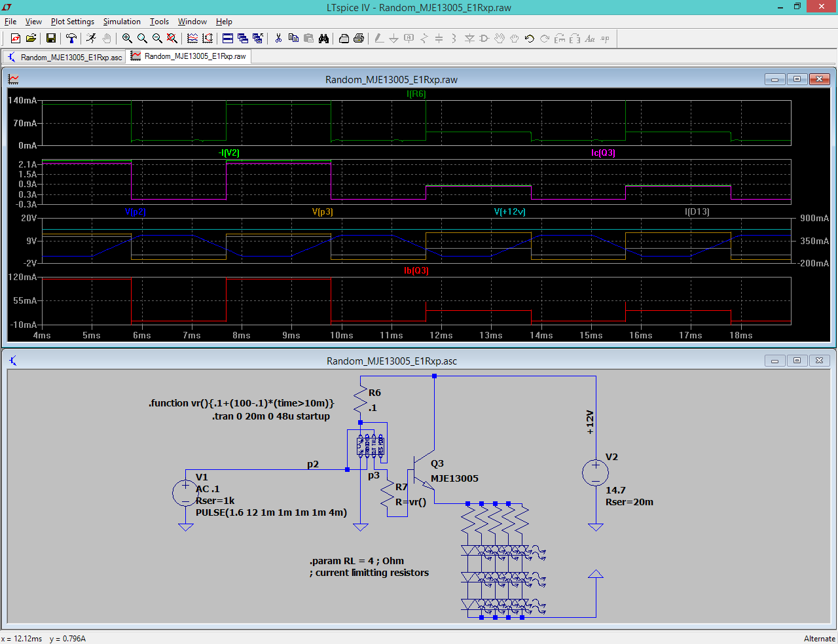Open the File menu

click(10, 22)
